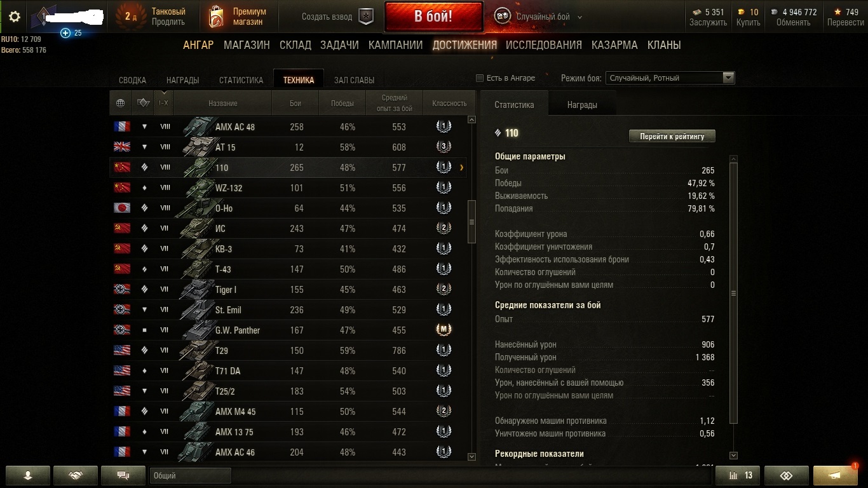Open the notifications megaphone icon
868x488 pixels.
(x=836, y=475)
